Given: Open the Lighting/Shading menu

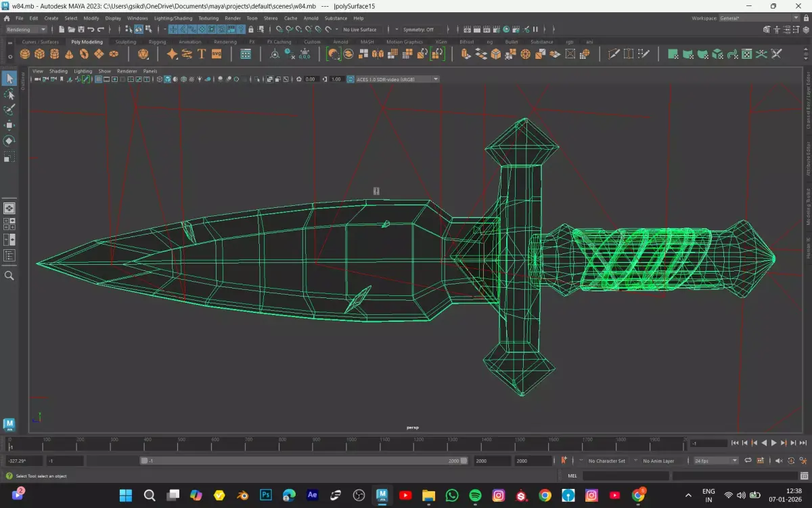Looking at the screenshot, I should click(173, 18).
